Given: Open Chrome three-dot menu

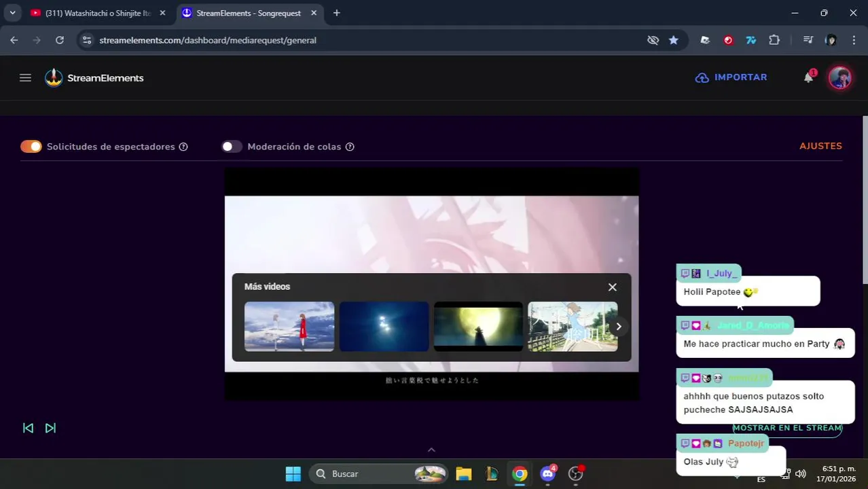Looking at the screenshot, I should coord(854,40).
